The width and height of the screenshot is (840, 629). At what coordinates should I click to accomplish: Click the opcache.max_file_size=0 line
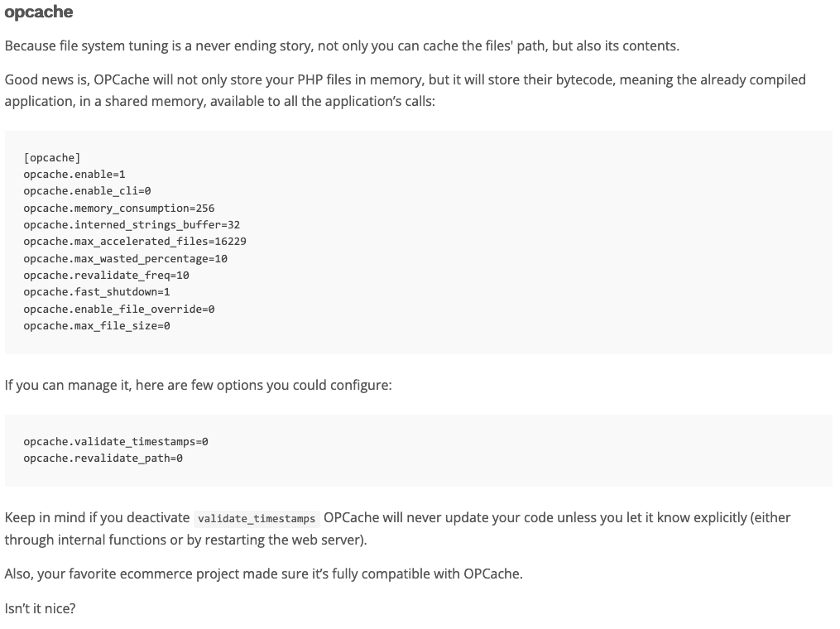(97, 325)
